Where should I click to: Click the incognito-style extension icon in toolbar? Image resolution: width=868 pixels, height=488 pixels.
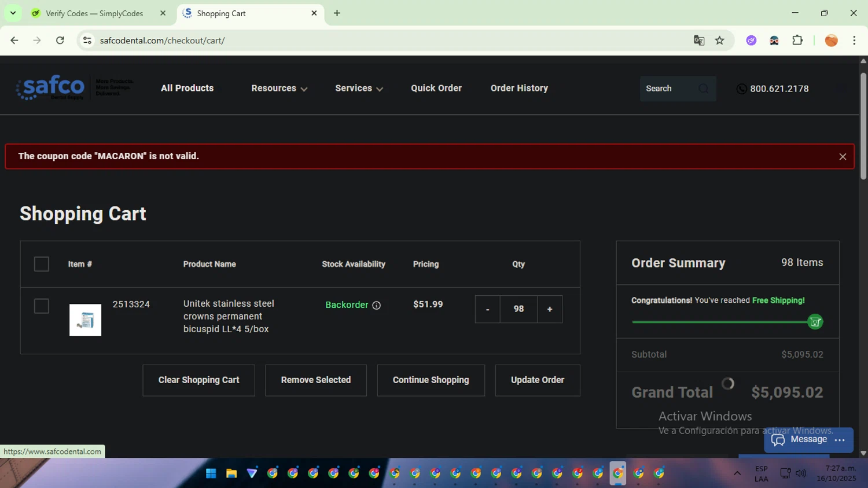click(x=774, y=41)
